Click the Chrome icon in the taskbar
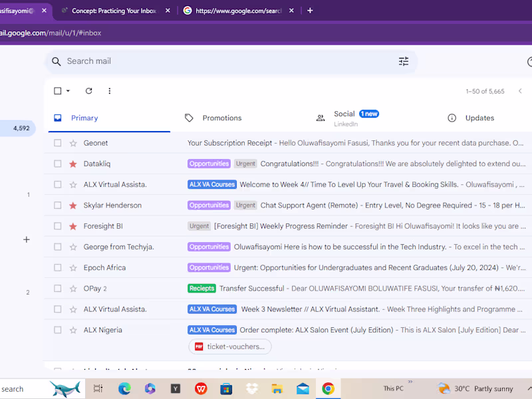The height and width of the screenshot is (399, 532). (x=328, y=388)
